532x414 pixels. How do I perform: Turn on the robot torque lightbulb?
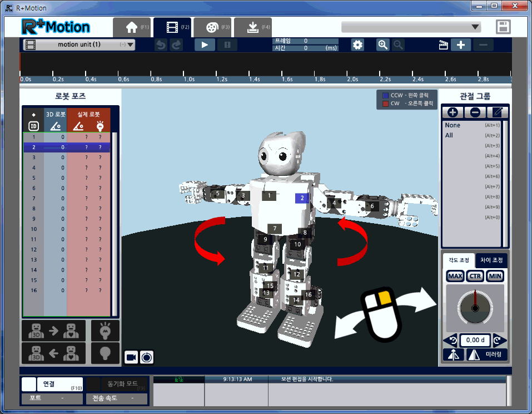click(x=105, y=331)
